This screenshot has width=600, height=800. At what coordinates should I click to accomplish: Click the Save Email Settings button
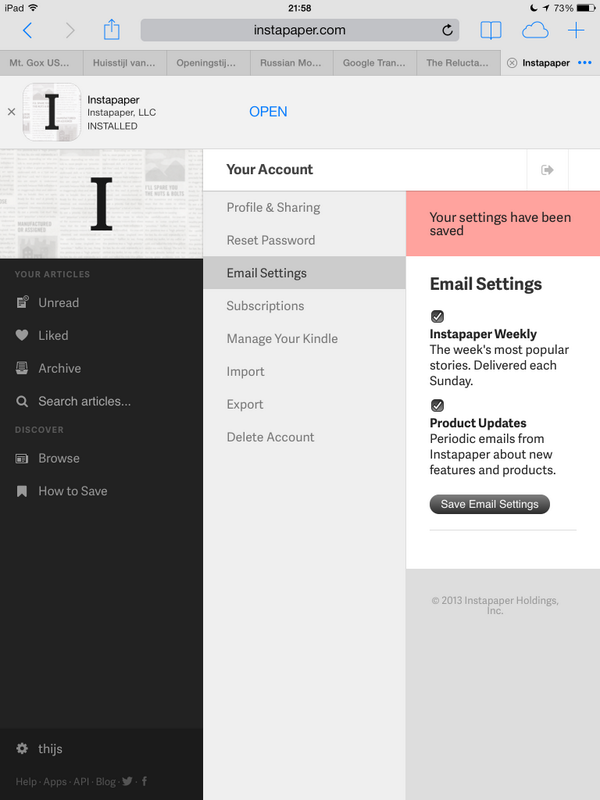(489, 504)
